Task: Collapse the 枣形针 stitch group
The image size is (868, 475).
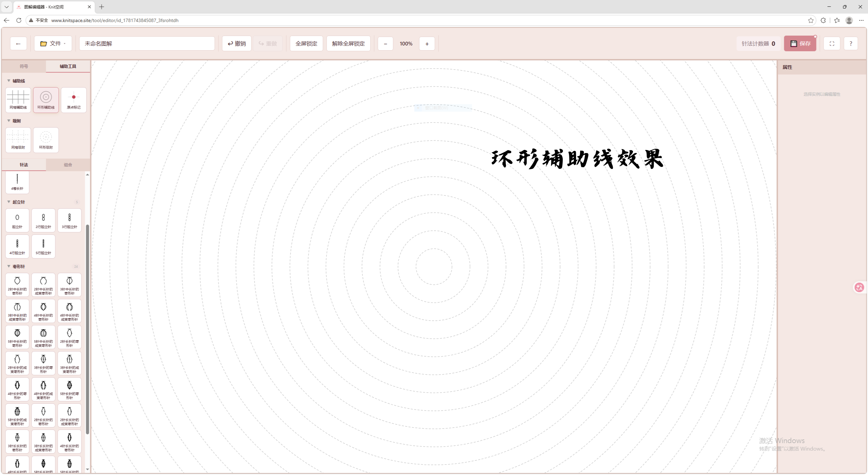Action: click(x=16, y=266)
